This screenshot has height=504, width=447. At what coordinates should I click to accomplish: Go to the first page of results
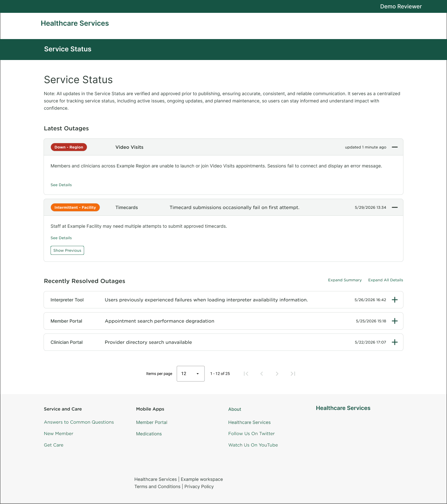(246, 374)
